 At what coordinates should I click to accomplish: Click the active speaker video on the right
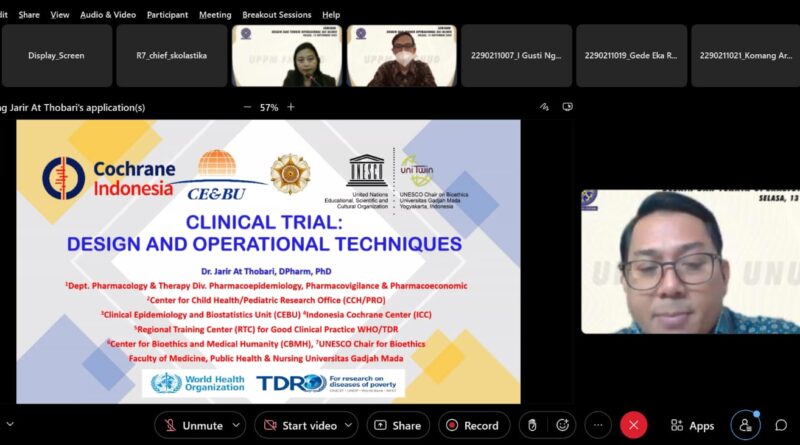[x=690, y=262]
